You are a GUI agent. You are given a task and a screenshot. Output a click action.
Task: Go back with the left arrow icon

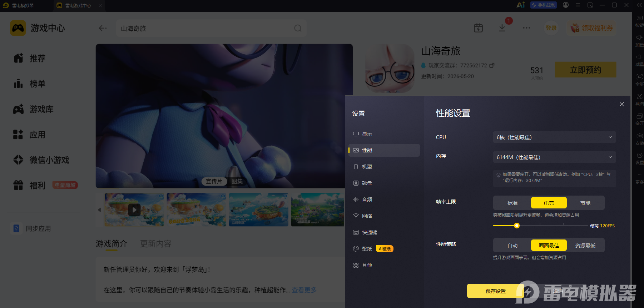(103, 28)
